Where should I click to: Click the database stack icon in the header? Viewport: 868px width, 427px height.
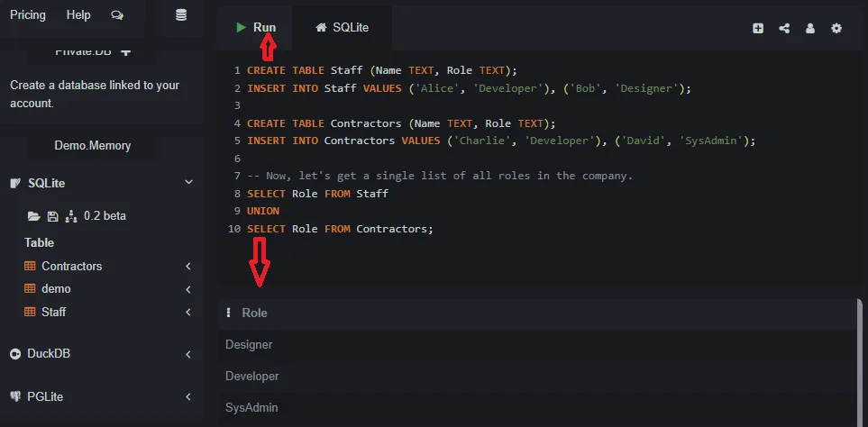[181, 15]
